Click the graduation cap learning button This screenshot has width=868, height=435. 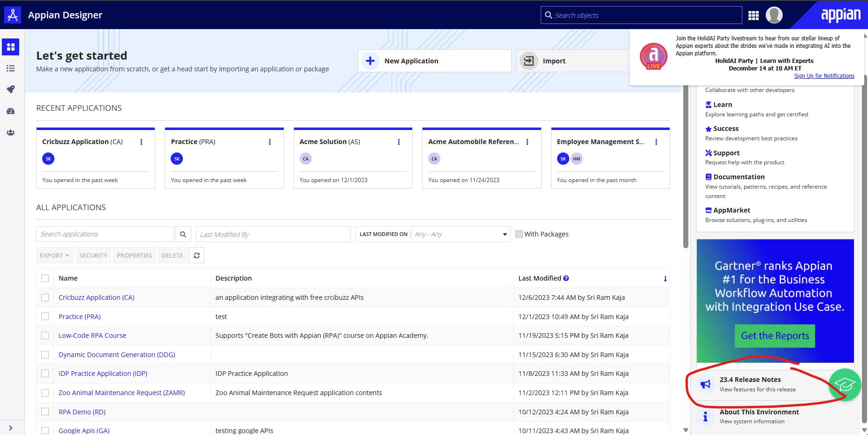point(845,385)
